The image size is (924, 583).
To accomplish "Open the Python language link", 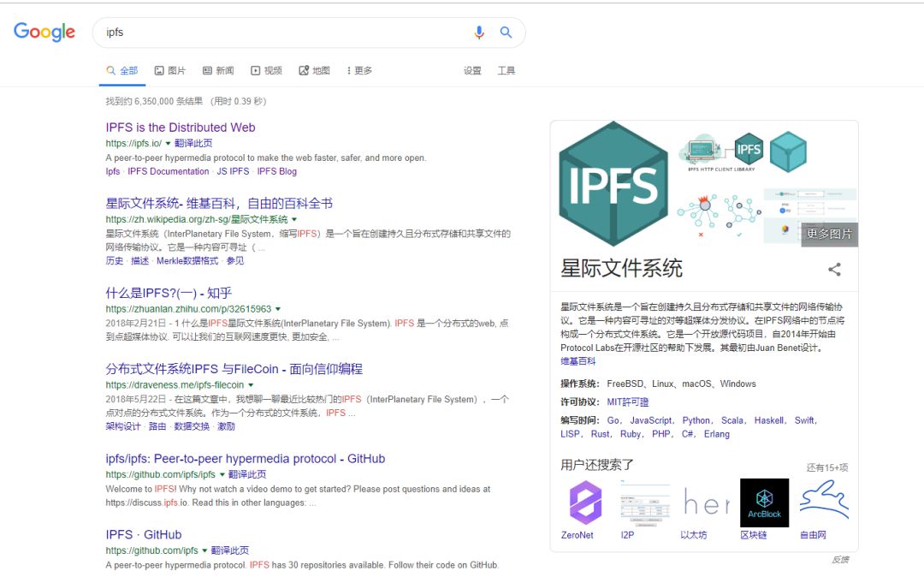I will point(696,420).
